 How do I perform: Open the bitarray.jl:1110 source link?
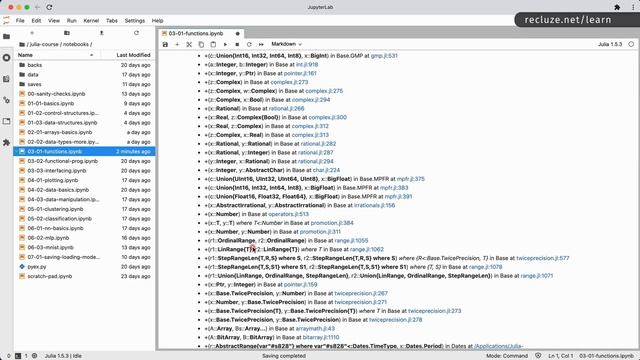click(321, 338)
